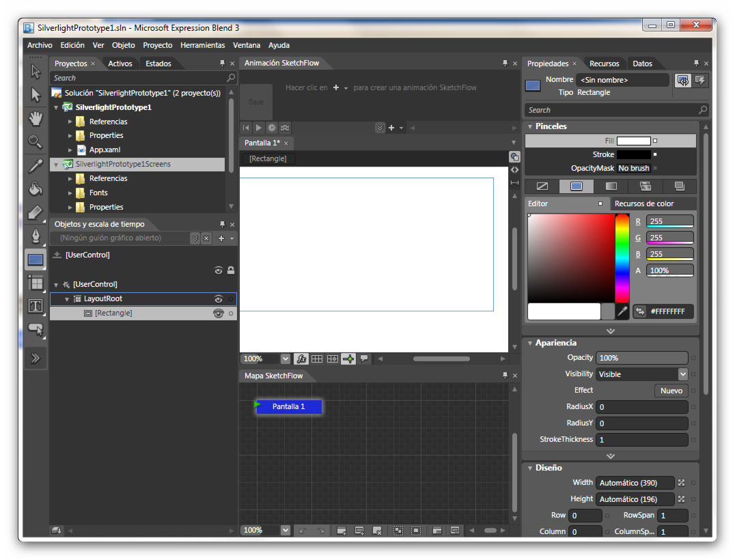Collapse the SilverlightPrototype1 project node

[x=56, y=108]
